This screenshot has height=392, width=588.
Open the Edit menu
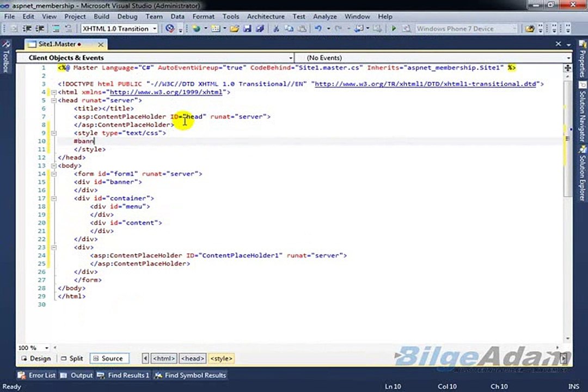pyautogui.click(x=28, y=16)
